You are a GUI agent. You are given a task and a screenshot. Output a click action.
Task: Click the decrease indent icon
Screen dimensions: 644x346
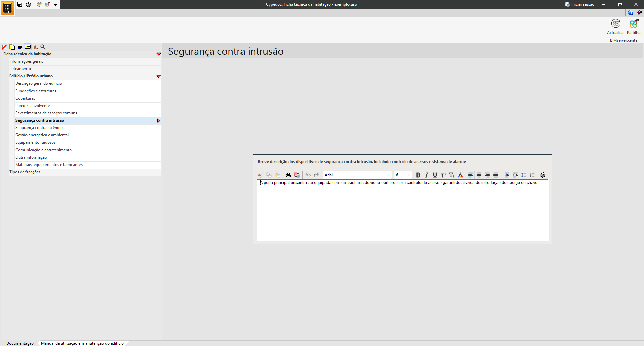[515, 175]
